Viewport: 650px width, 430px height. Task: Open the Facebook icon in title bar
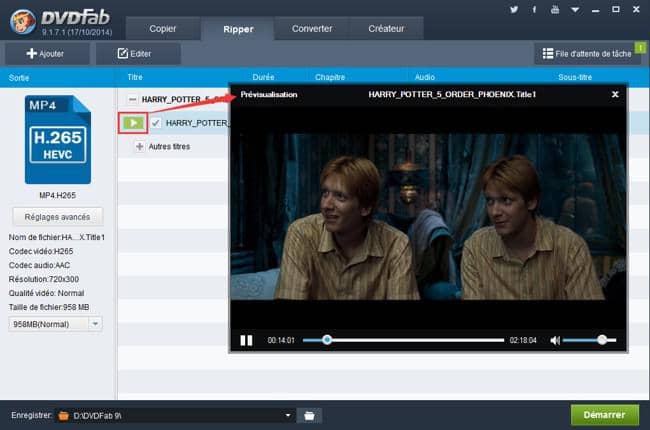click(x=534, y=9)
